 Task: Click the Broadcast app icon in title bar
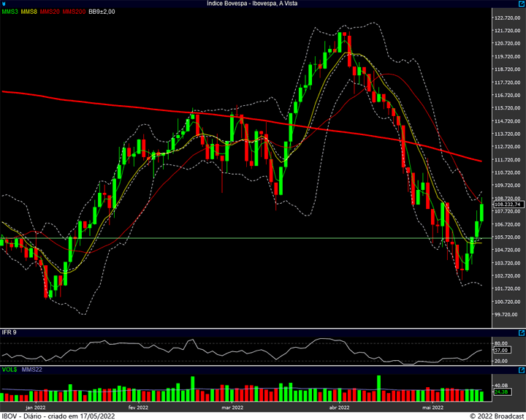[x=4, y=4]
